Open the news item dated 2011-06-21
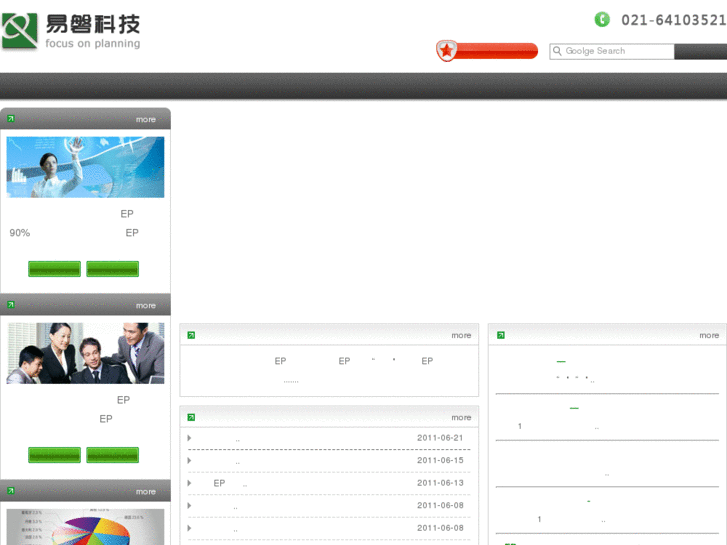Image resolution: width=727 pixels, height=545 pixels. pyautogui.click(x=329, y=438)
